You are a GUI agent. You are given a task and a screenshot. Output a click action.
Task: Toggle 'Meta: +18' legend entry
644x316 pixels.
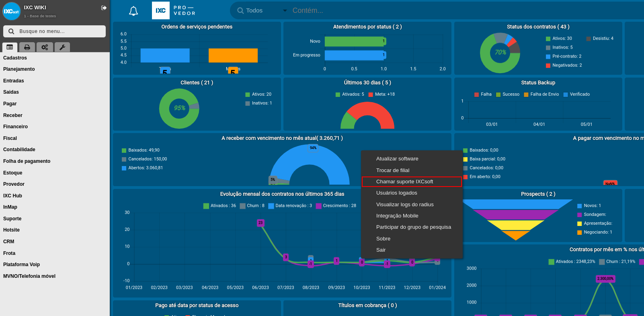381,94
